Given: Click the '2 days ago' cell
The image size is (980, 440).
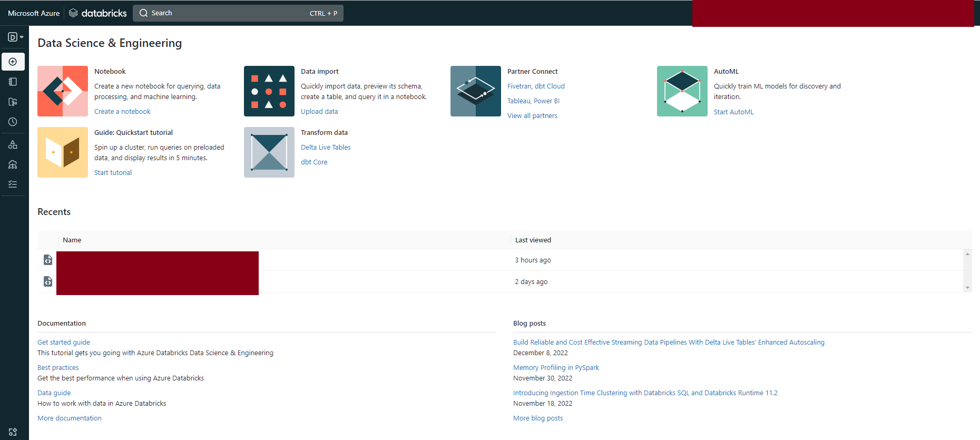Looking at the screenshot, I should (531, 282).
